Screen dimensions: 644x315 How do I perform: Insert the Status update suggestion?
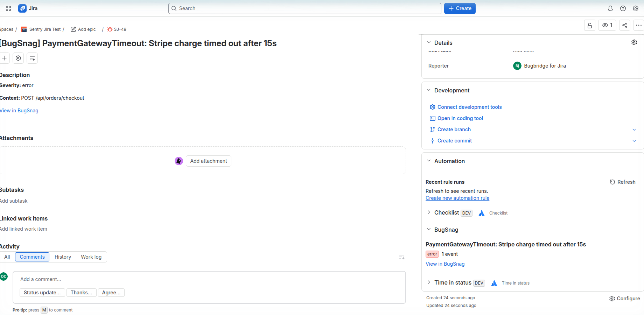tap(42, 293)
